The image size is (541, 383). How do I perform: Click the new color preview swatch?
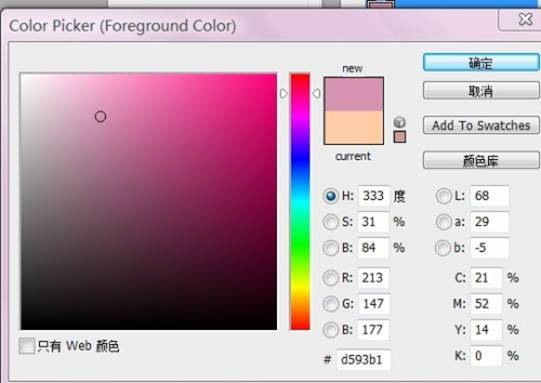(x=354, y=94)
